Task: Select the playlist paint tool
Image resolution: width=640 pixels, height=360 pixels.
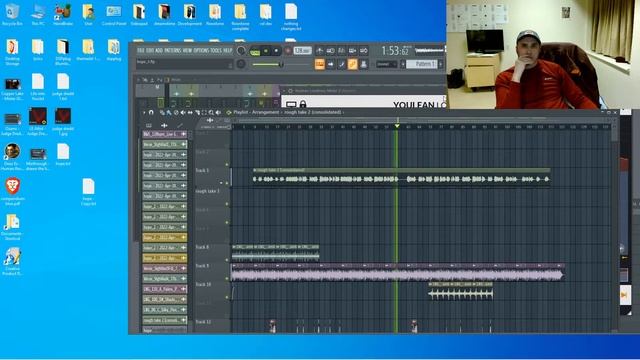Action: (x=169, y=112)
